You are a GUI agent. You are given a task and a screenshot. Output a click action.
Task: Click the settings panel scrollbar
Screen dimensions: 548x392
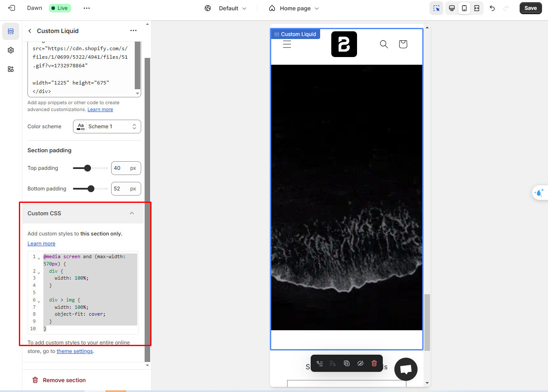pyautogui.click(x=147, y=209)
